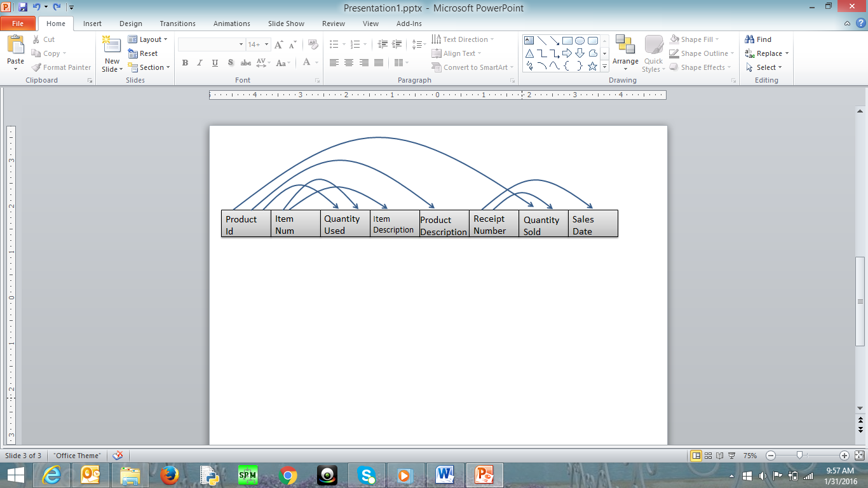Image resolution: width=868 pixels, height=488 pixels.
Task: Switch to Reading View
Action: pos(720,456)
